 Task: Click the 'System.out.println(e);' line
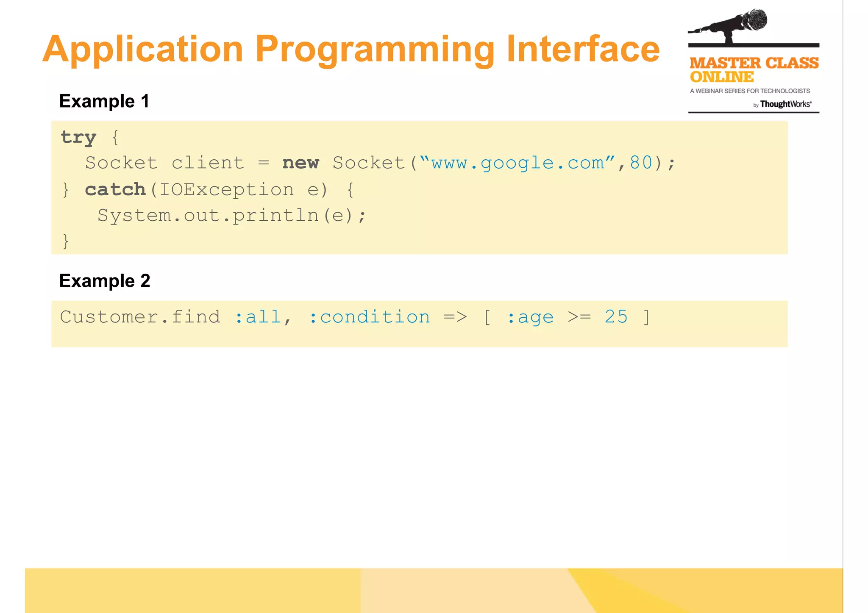click(231, 216)
